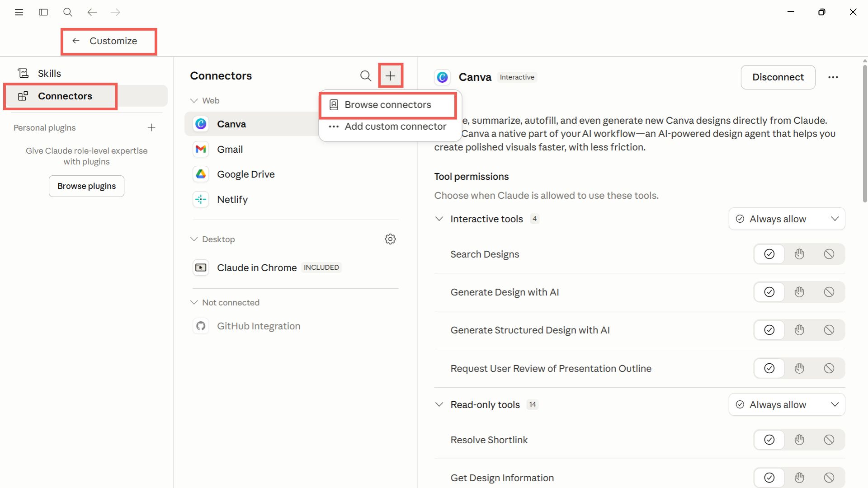Click the plus next to Personal plugins
Screen dimensions: 868x488
151,128
